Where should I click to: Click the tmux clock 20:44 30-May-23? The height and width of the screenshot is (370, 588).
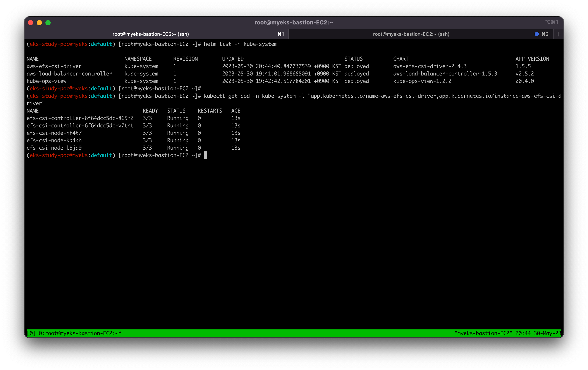click(x=538, y=333)
